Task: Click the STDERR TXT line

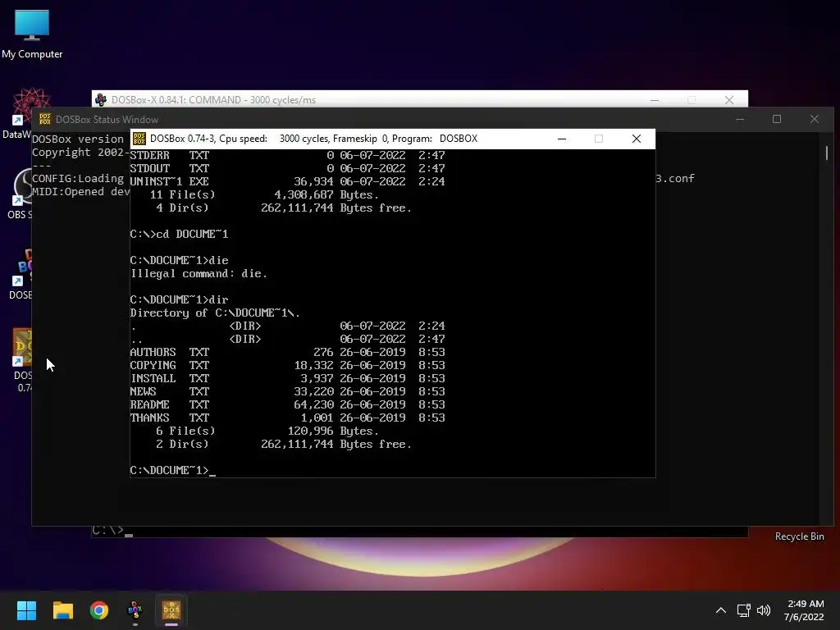Action: tap(287, 155)
